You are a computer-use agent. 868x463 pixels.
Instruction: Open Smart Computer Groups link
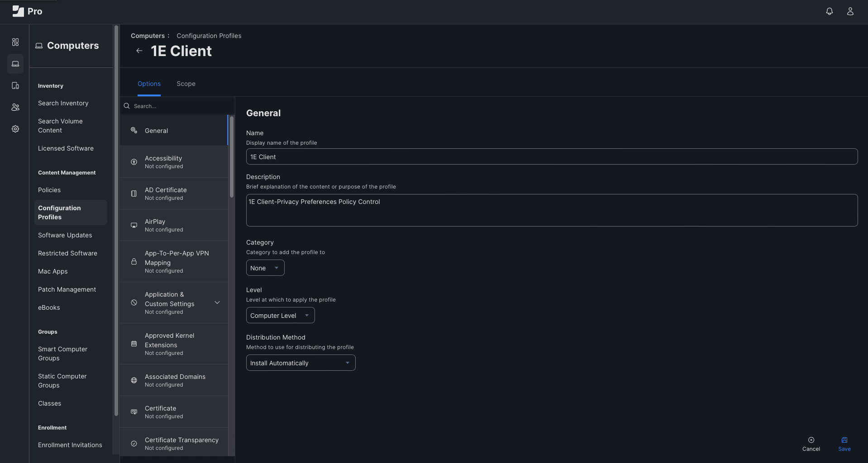click(x=62, y=354)
